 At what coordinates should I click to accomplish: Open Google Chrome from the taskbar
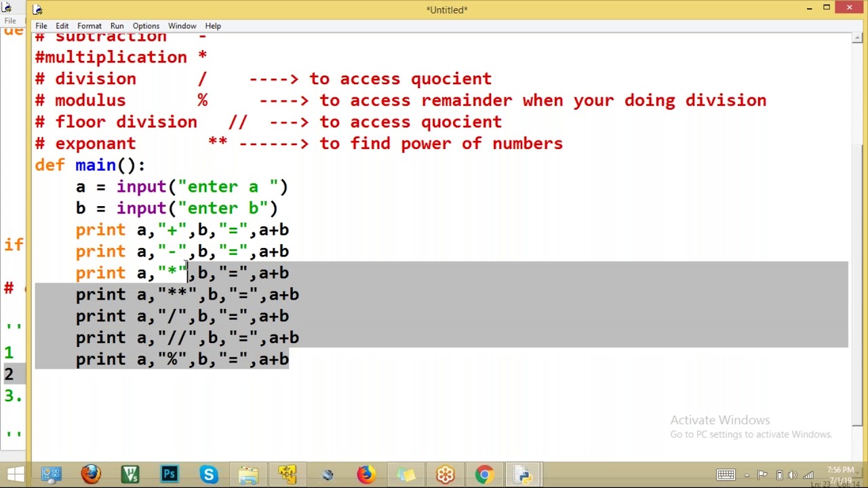pyautogui.click(x=484, y=474)
